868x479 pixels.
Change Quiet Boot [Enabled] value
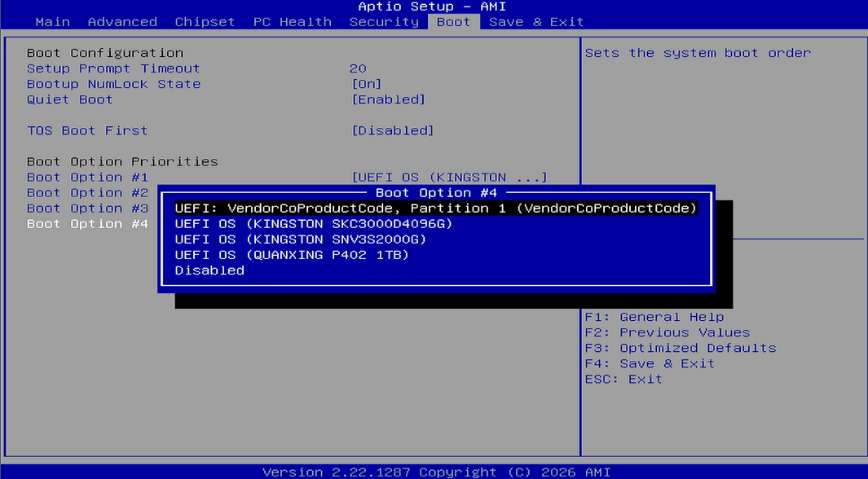tap(389, 99)
